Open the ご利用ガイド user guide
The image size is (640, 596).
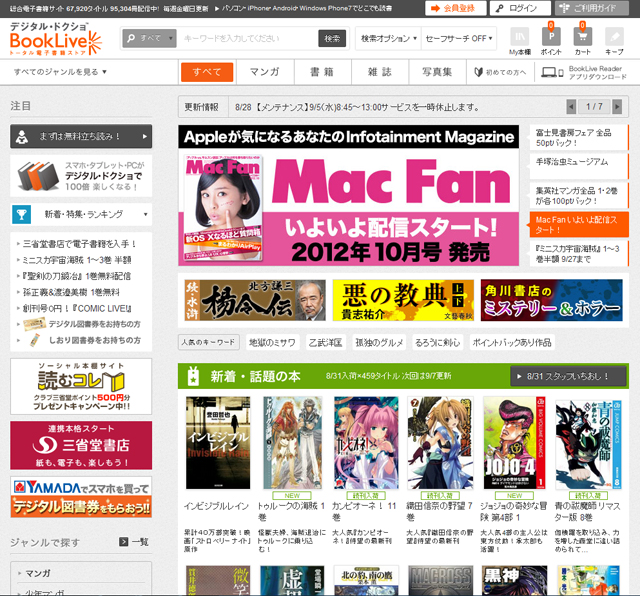[x=592, y=8]
